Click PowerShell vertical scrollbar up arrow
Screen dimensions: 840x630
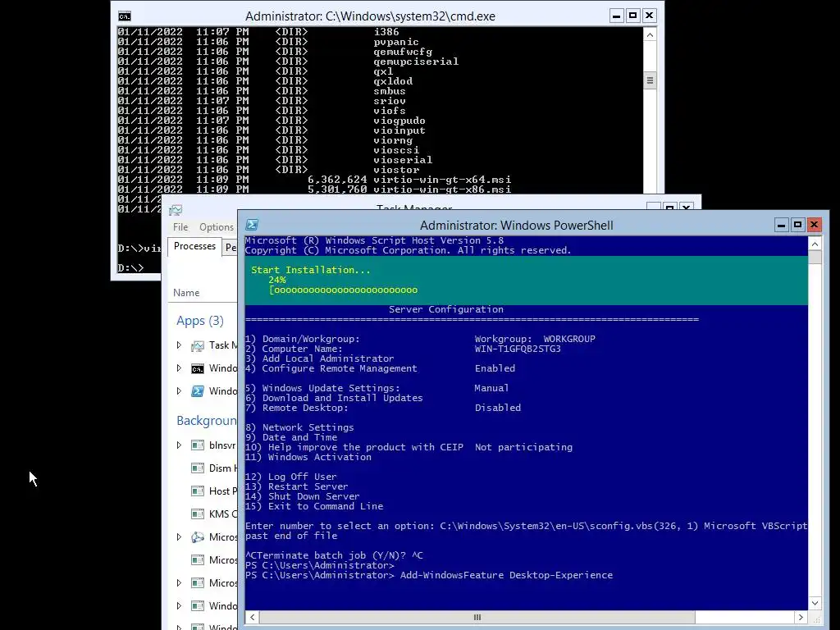click(x=815, y=244)
